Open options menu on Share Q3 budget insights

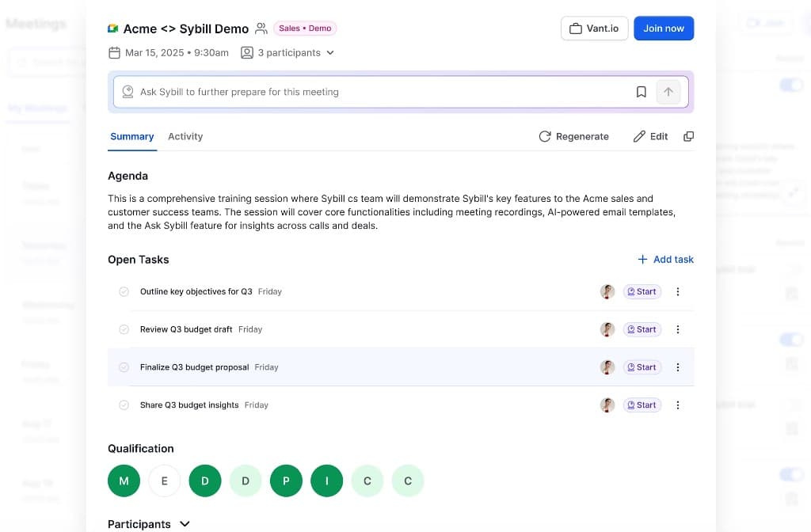678,405
